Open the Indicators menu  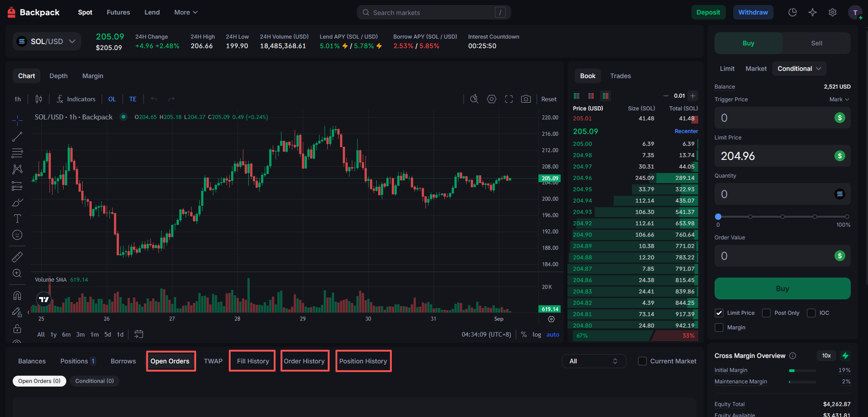[x=76, y=99]
